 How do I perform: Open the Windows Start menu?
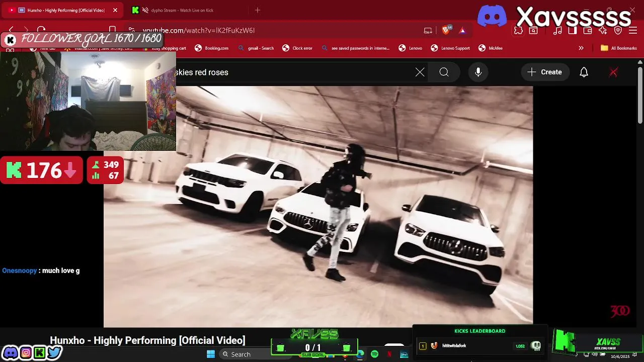[211, 354]
